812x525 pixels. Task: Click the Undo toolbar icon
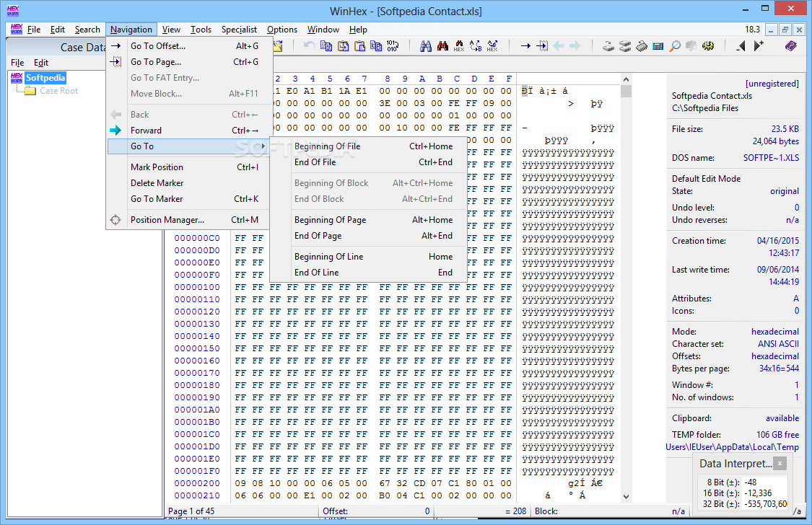(309, 46)
